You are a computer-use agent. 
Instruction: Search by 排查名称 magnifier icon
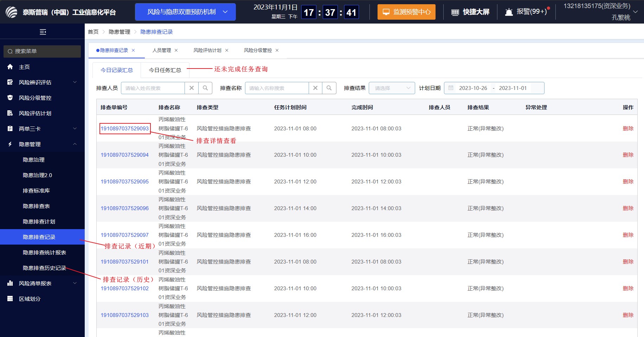click(329, 88)
